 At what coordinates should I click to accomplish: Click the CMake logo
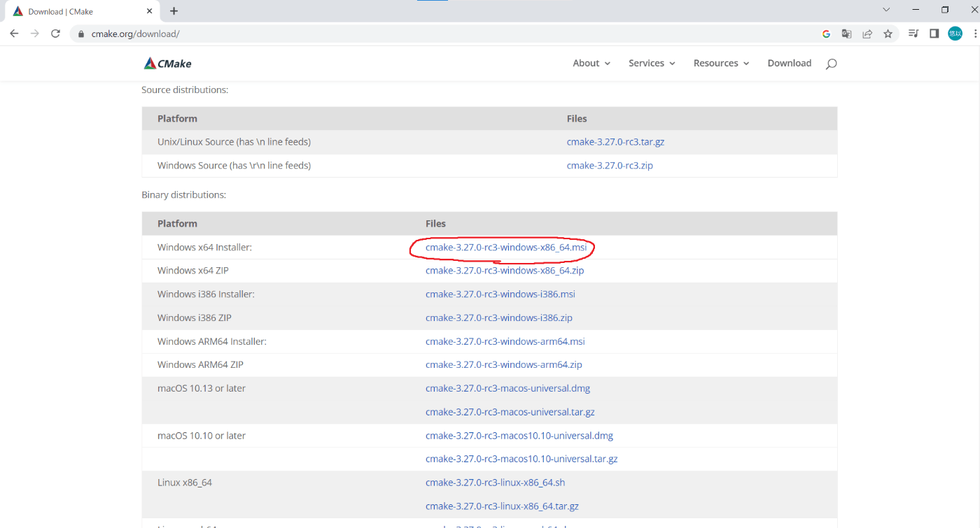pos(167,63)
